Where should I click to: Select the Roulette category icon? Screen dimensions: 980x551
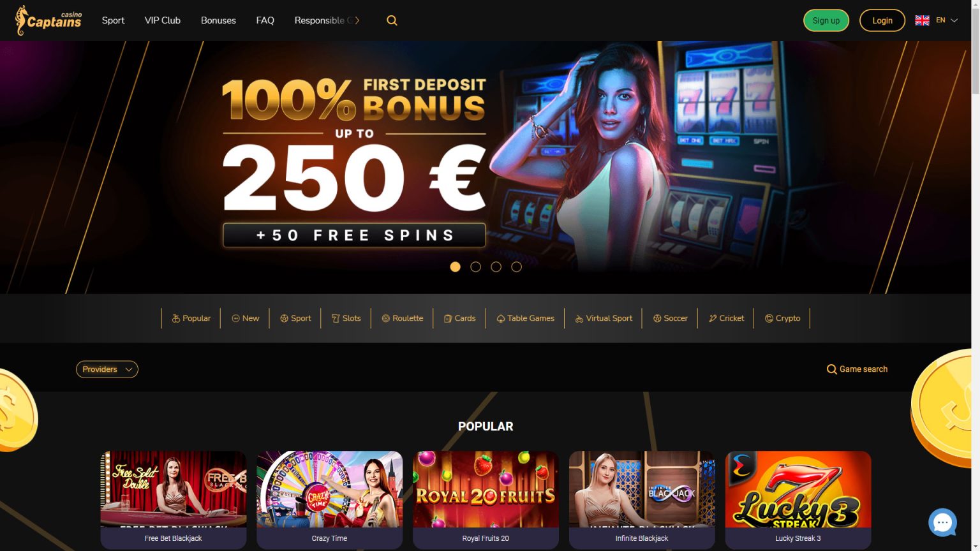point(385,318)
